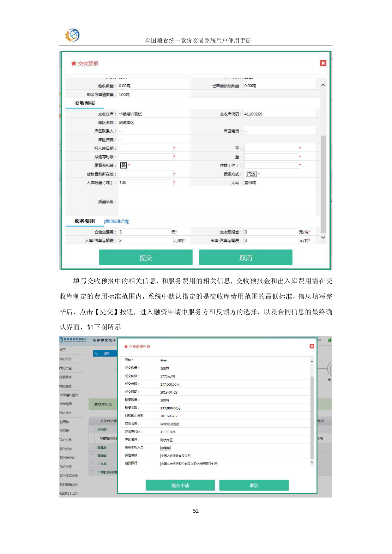This screenshot has height=554, width=392.
Task: Cancel the 仓单融资申请 dialog with 取消
Action: point(254,485)
